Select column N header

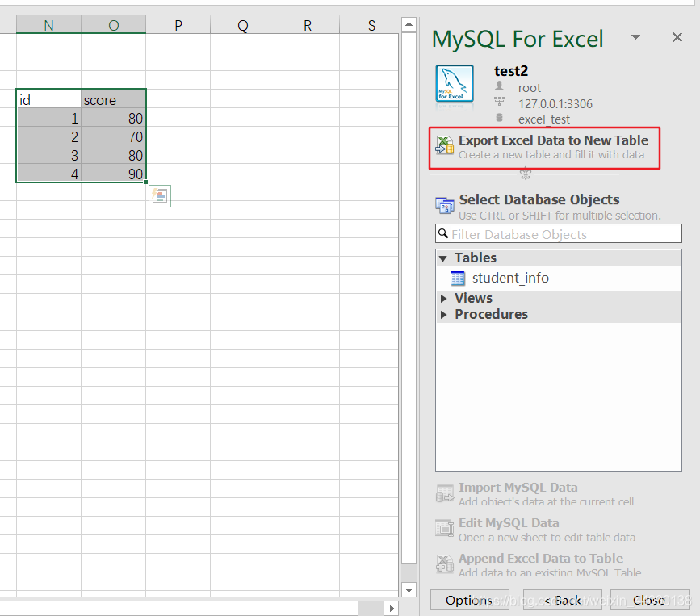48,25
